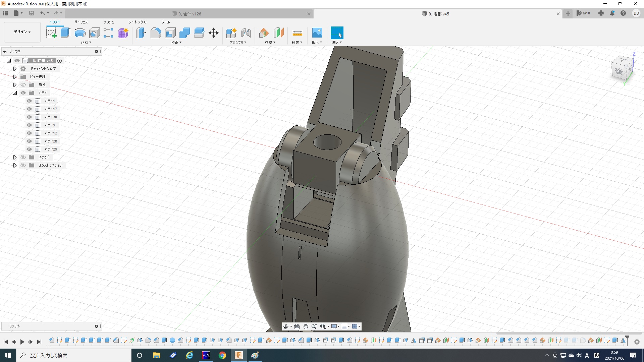
Task: Collapse the ボディ folder tree
Action: click(x=15, y=93)
